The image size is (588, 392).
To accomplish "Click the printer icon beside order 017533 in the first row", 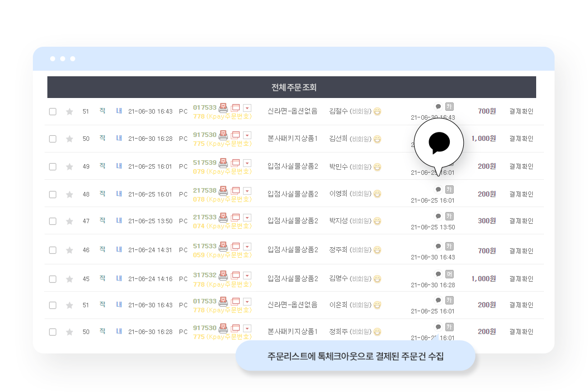I will click(x=223, y=108).
